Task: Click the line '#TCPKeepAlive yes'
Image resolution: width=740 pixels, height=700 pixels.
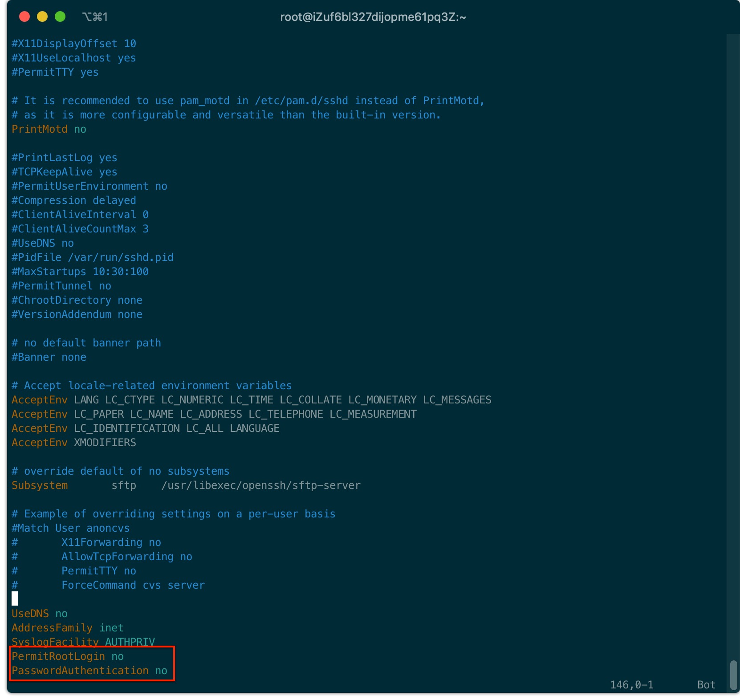Action: click(65, 172)
